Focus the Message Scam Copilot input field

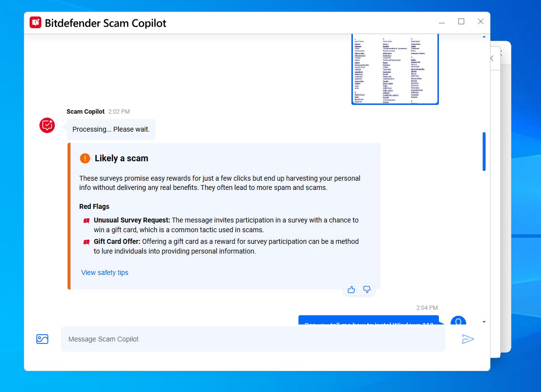click(x=253, y=339)
